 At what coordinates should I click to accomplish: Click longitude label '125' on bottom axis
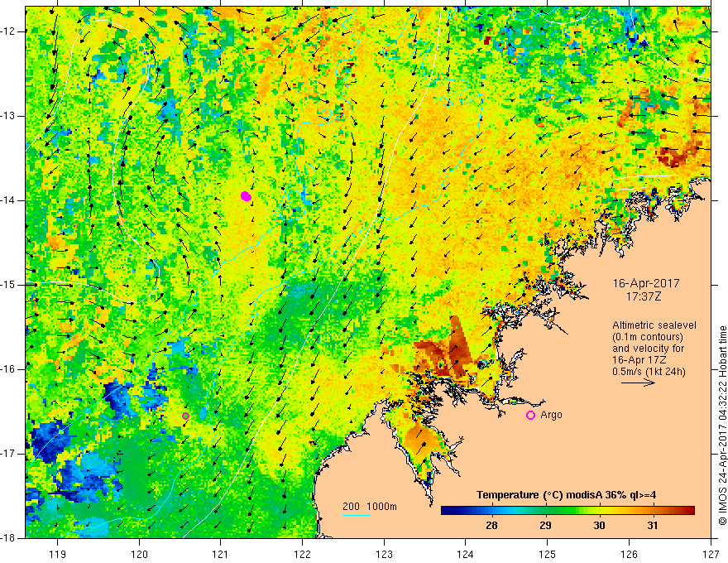click(548, 554)
